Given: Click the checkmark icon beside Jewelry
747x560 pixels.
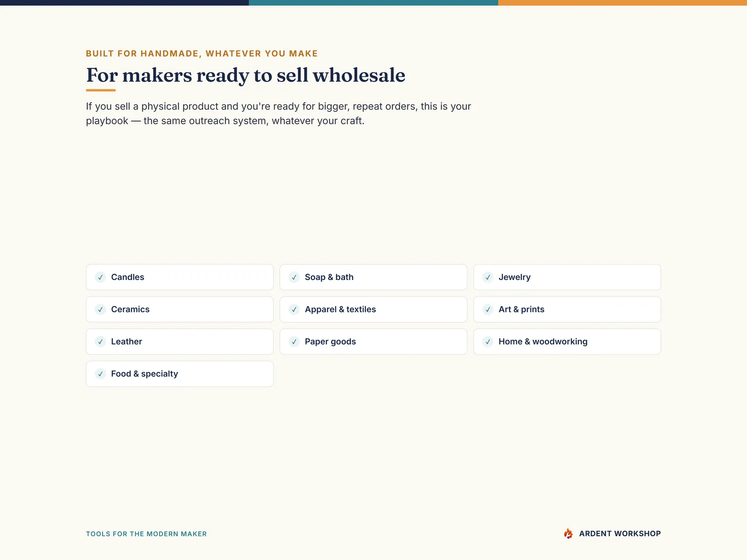Looking at the screenshot, I should [488, 277].
